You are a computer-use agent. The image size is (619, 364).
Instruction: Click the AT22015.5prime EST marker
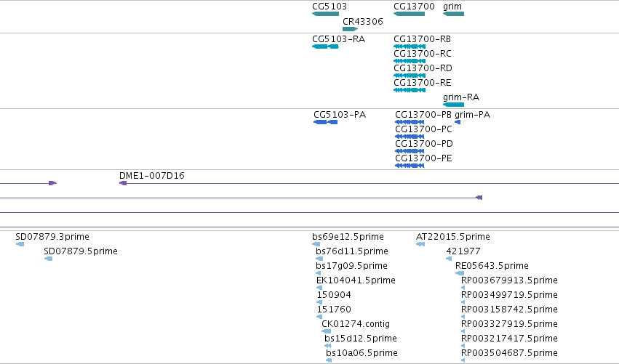pyautogui.click(x=420, y=244)
